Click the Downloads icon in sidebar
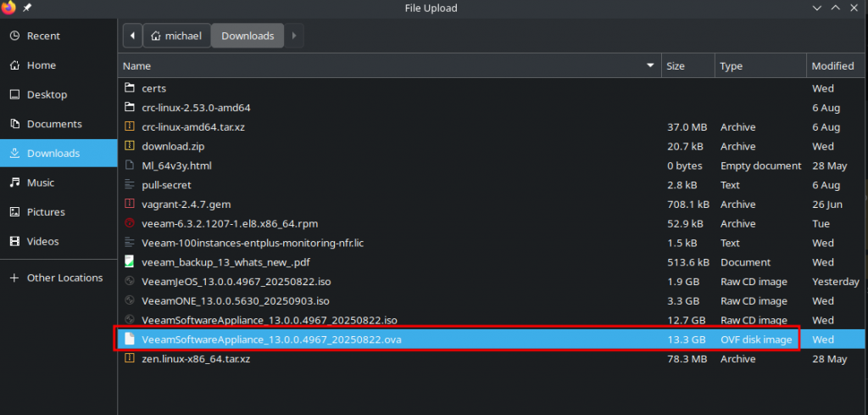This screenshot has height=415, width=868. coord(15,154)
